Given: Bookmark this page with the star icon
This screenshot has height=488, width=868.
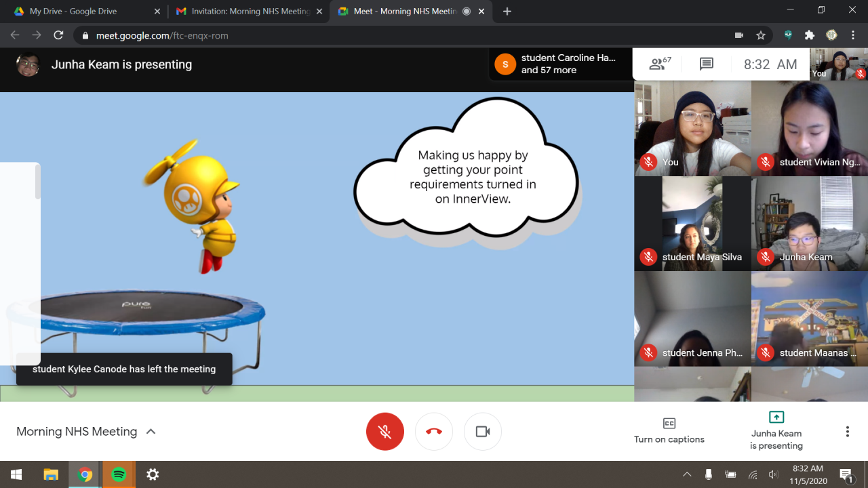Looking at the screenshot, I should 761,35.
